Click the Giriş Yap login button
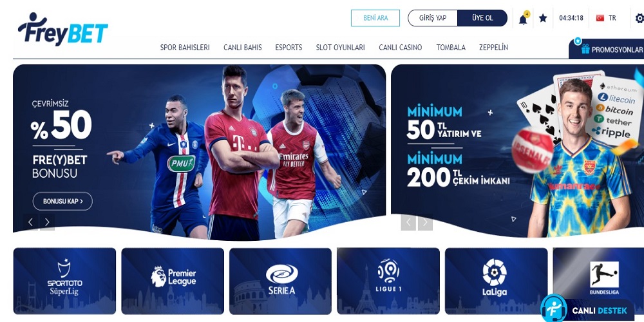Screen dimensions: 644x322 pos(433,18)
